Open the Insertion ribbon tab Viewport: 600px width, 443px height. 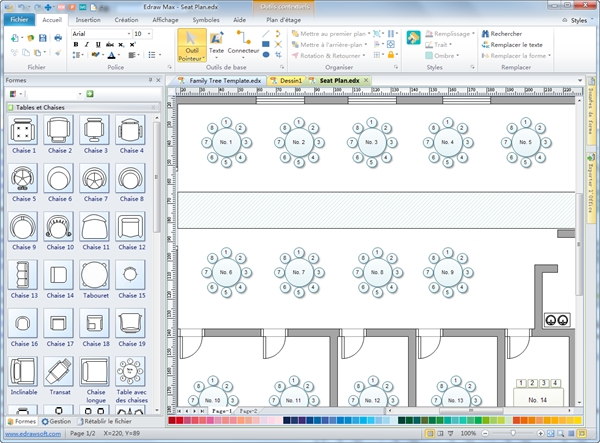[88, 19]
